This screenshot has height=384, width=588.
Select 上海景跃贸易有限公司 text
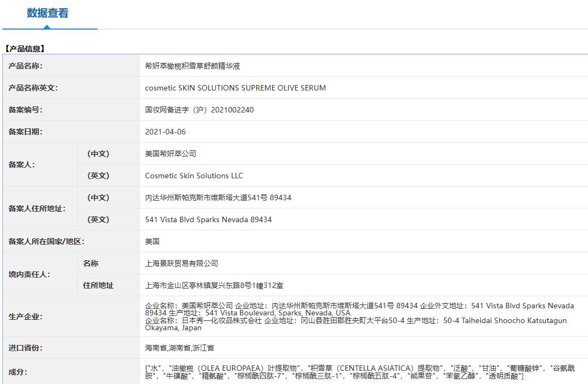pyautogui.click(x=182, y=264)
